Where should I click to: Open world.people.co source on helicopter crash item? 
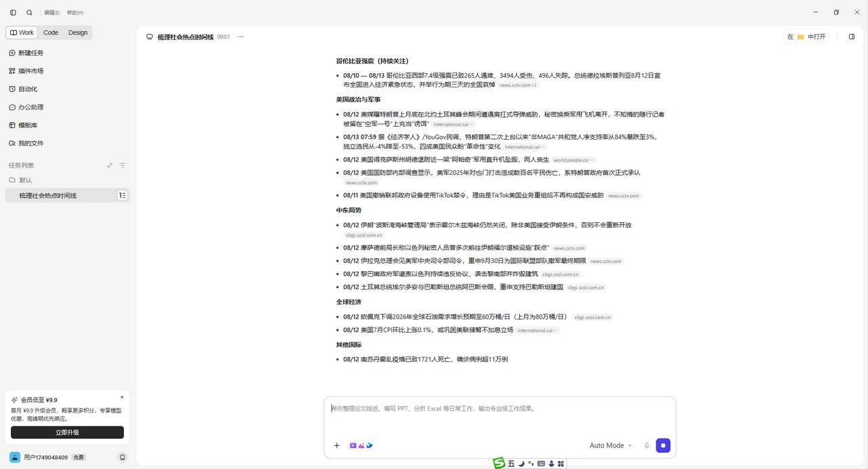pyautogui.click(x=574, y=161)
